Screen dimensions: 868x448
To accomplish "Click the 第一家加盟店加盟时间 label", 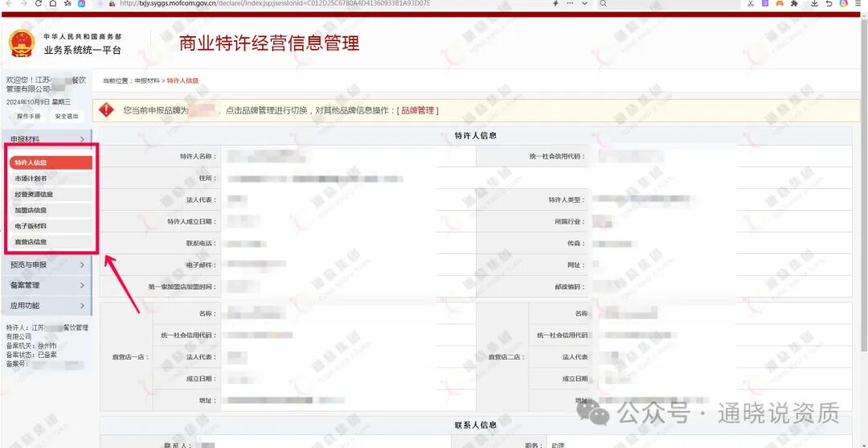I will point(182,287).
